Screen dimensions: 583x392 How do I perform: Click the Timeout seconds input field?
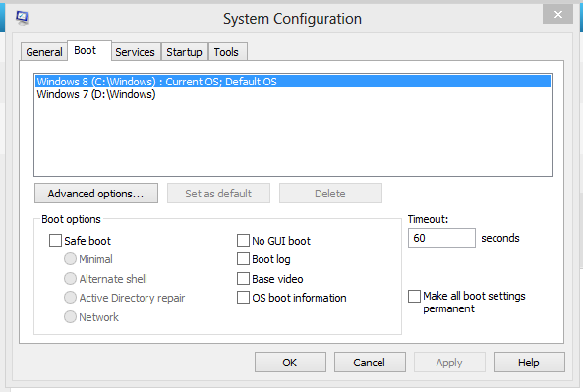click(441, 238)
